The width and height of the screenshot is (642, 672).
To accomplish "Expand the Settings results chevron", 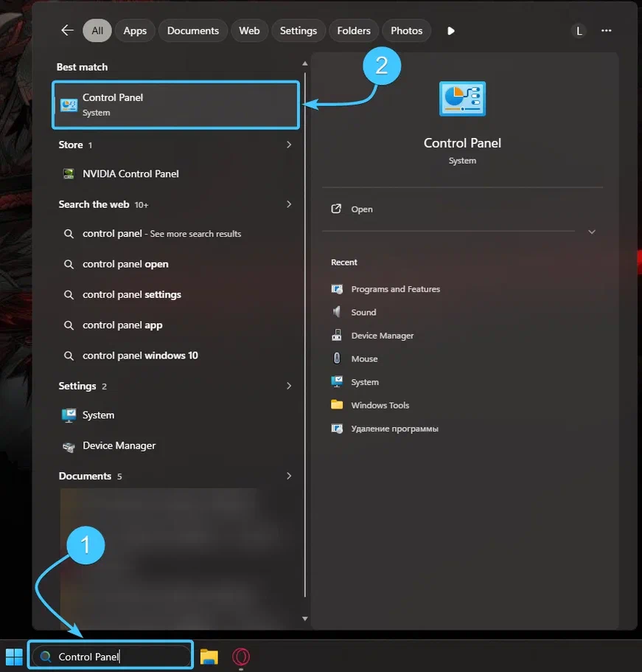I will pos(289,386).
